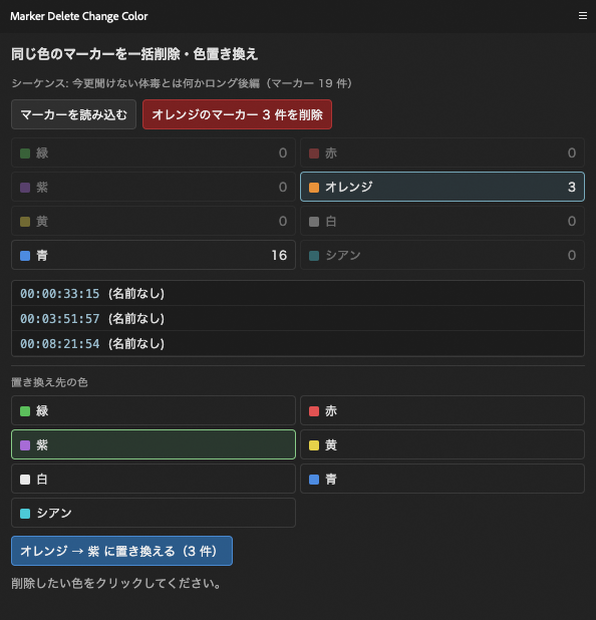Viewport: 596px width, 620px height.
Task: Select the 黄 source color row with 0 count
Action: coord(153,221)
